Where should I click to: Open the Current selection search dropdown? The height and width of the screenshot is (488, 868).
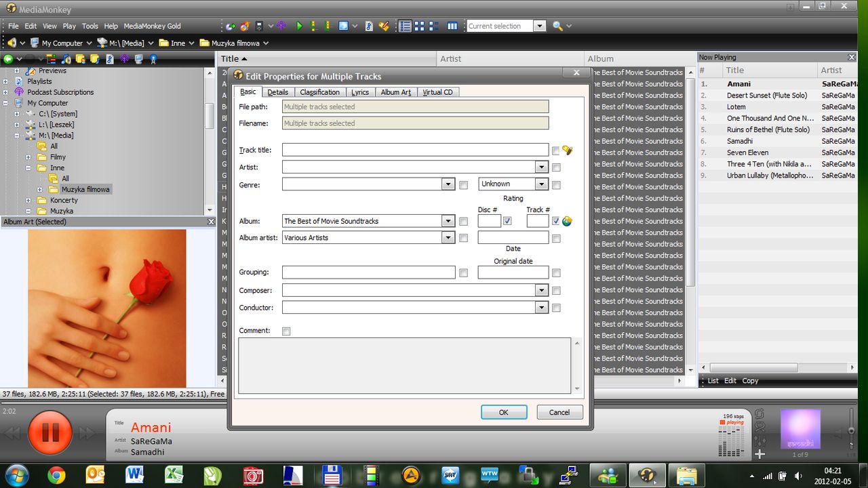[x=540, y=26]
